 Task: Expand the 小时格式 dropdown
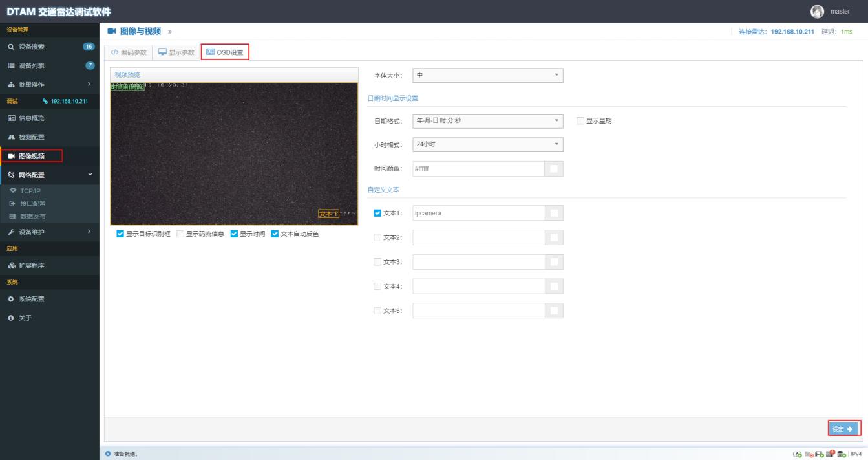(487, 144)
